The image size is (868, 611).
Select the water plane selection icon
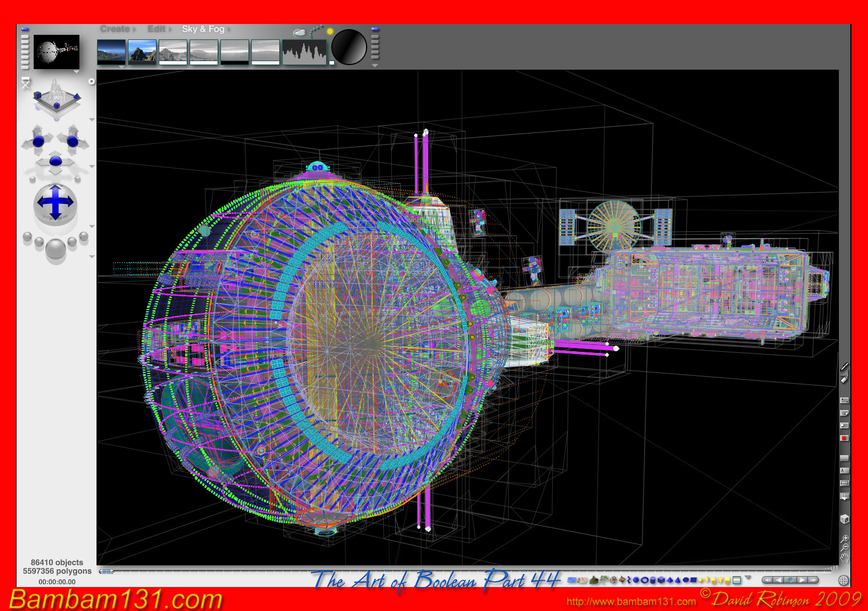point(572,580)
